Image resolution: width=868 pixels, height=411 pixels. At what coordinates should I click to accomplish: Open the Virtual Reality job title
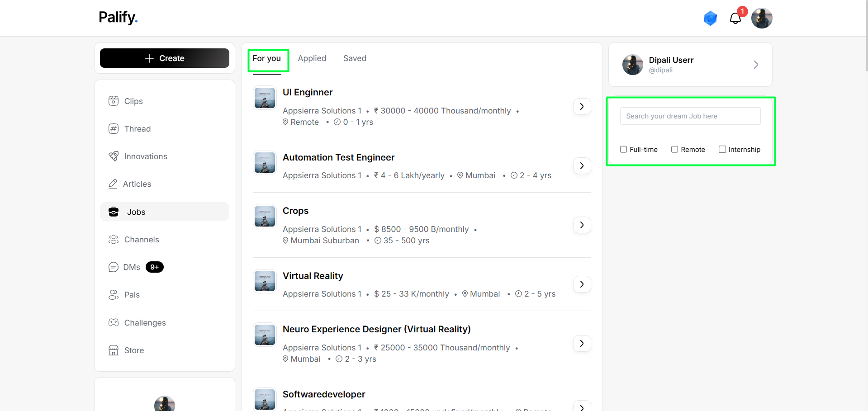(x=313, y=276)
